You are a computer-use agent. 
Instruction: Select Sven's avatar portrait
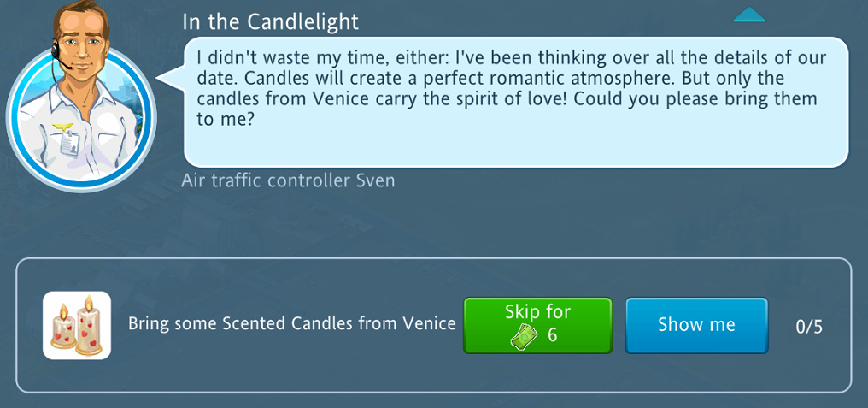point(81,97)
